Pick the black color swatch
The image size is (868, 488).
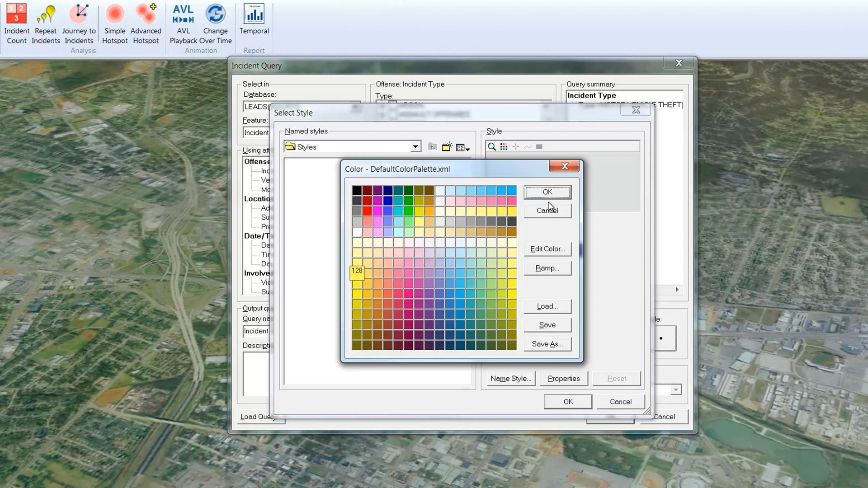point(357,190)
